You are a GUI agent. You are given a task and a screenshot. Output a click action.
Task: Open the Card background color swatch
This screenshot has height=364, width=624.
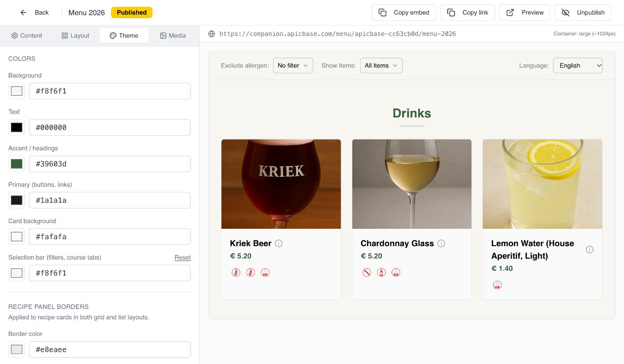pos(16,237)
